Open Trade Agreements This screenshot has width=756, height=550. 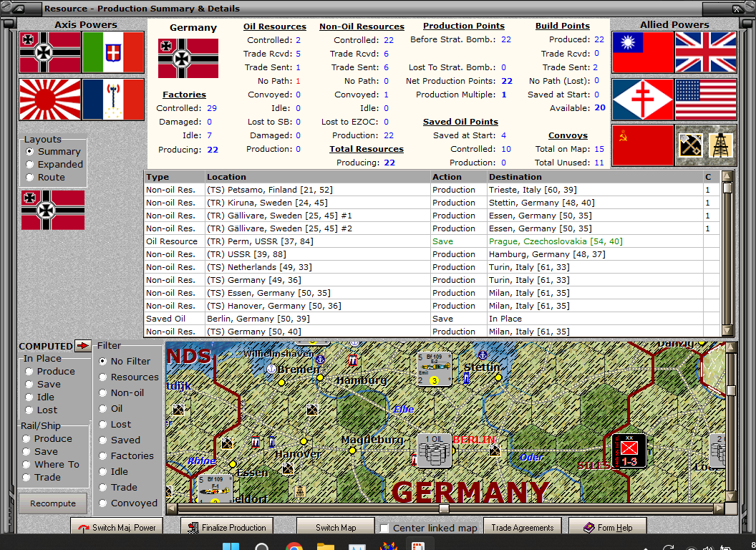[522, 527]
